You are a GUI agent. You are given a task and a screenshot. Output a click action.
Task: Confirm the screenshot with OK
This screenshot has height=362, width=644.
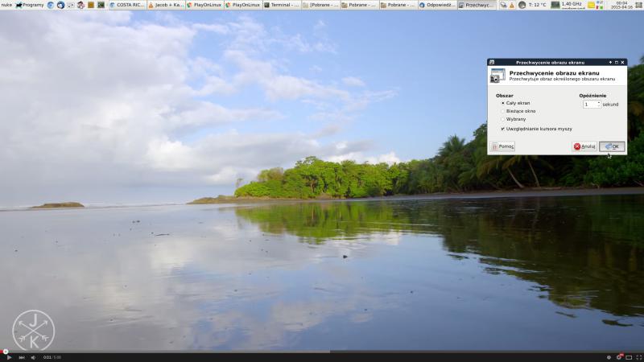tap(612, 146)
